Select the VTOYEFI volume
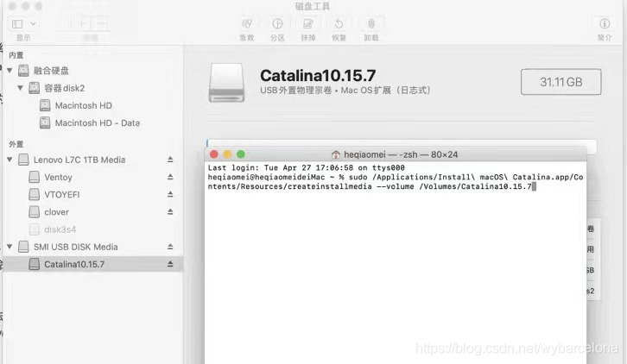627x364 pixels. (62, 195)
